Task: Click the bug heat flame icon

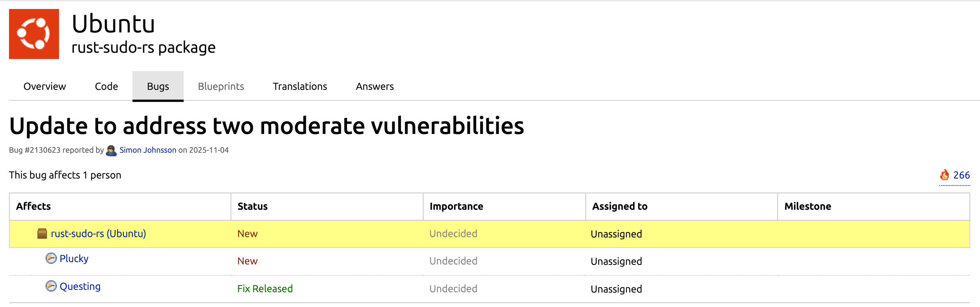Action: point(944,175)
